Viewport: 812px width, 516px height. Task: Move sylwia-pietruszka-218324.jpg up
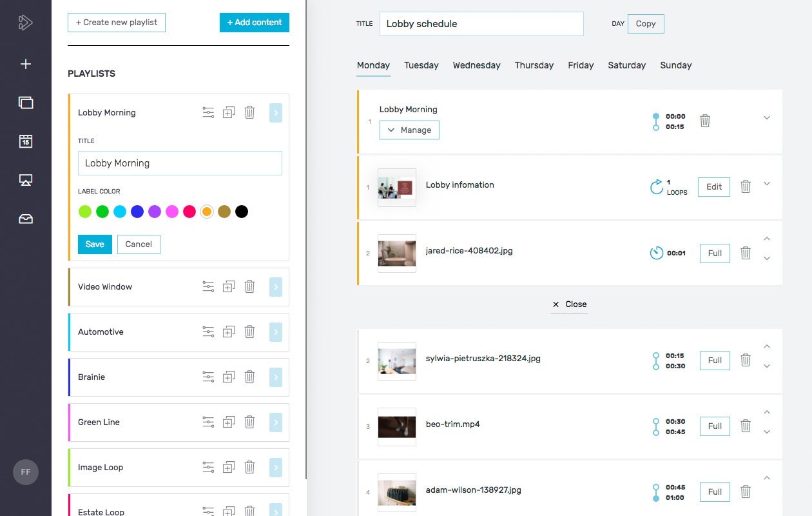(767, 346)
